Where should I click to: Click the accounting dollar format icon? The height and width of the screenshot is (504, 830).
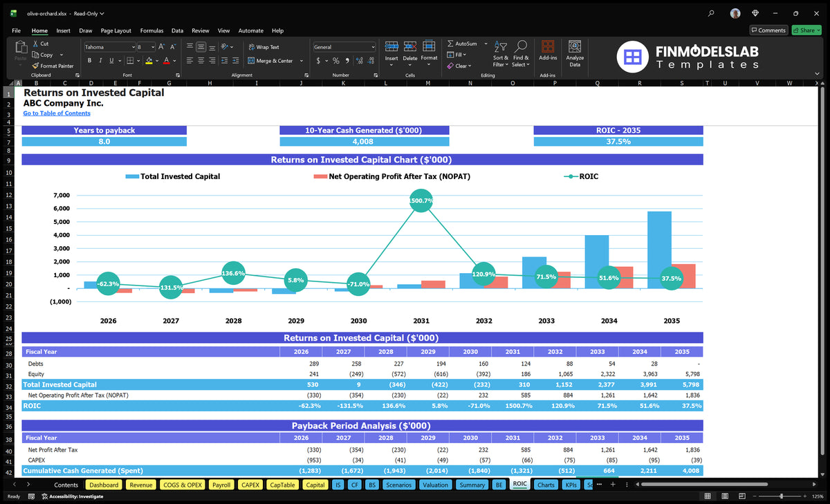318,61
